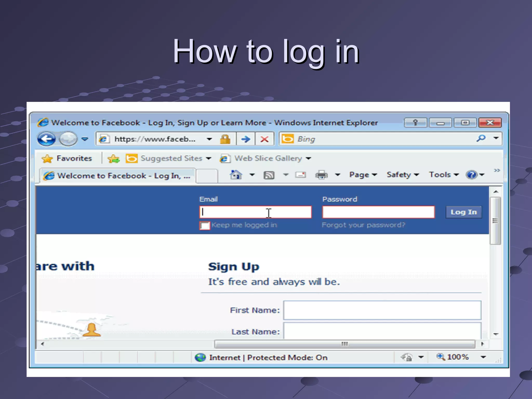532x399 pixels.
Task: Open a new blank tab
Action: [207, 176]
